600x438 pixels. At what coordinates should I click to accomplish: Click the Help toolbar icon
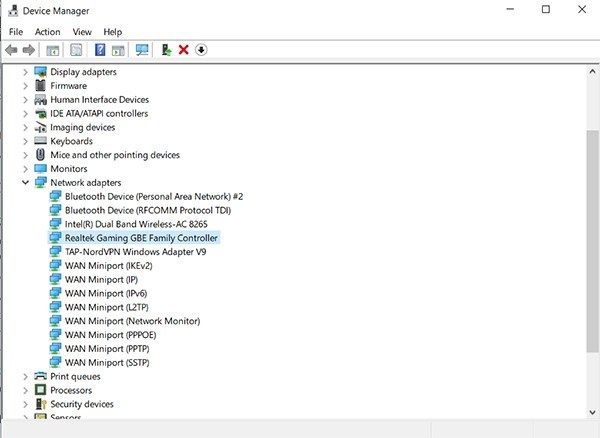pos(100,50)
